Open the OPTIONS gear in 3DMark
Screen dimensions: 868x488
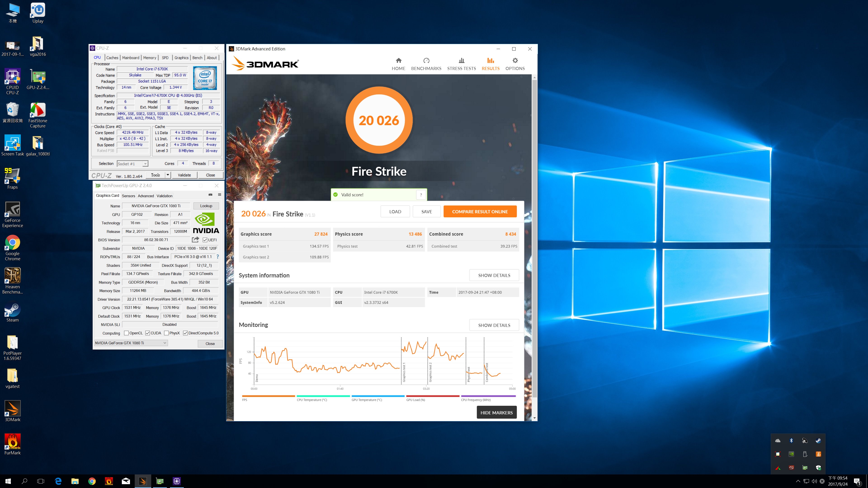coord(515,64)
